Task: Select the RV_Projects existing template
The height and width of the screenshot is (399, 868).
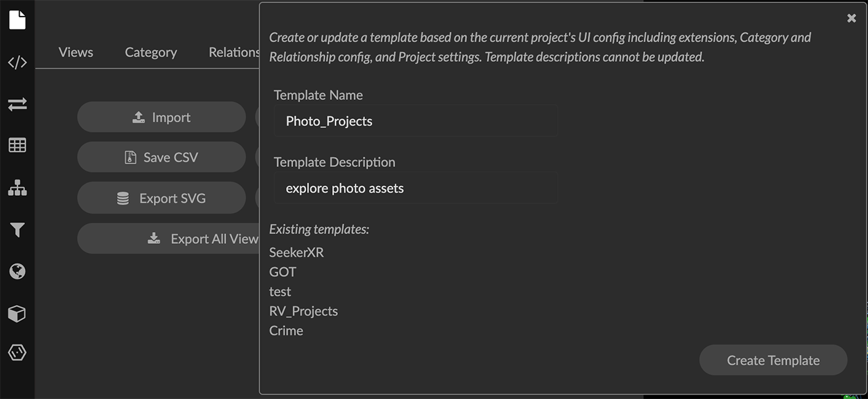Action: [303, 311]
